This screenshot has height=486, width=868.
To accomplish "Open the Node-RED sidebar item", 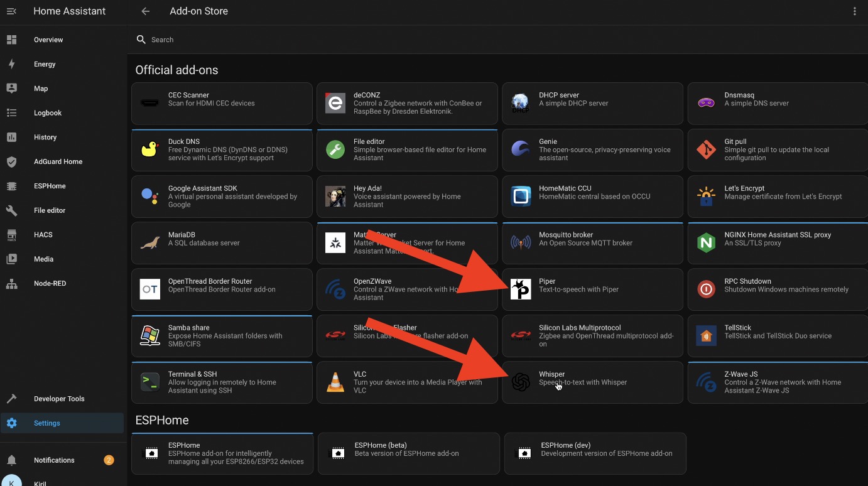I will [x=63, y=283].
